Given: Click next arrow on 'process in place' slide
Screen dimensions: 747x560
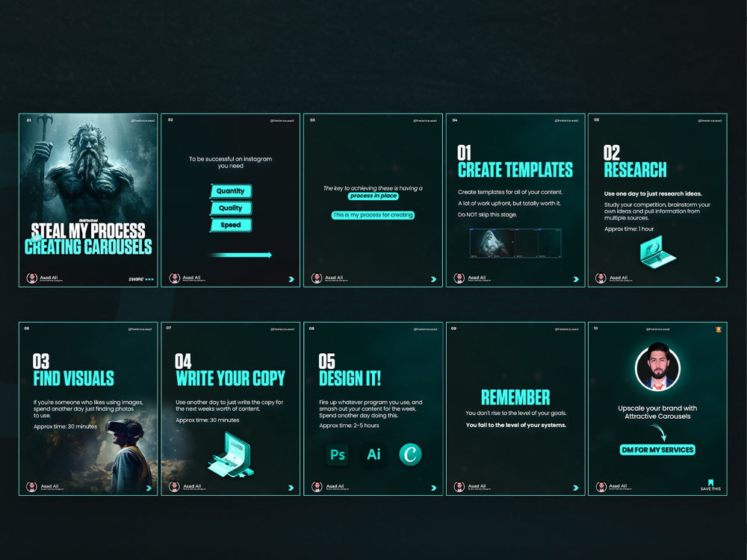Looking at the screenshot, I should (x=433, y=279).
